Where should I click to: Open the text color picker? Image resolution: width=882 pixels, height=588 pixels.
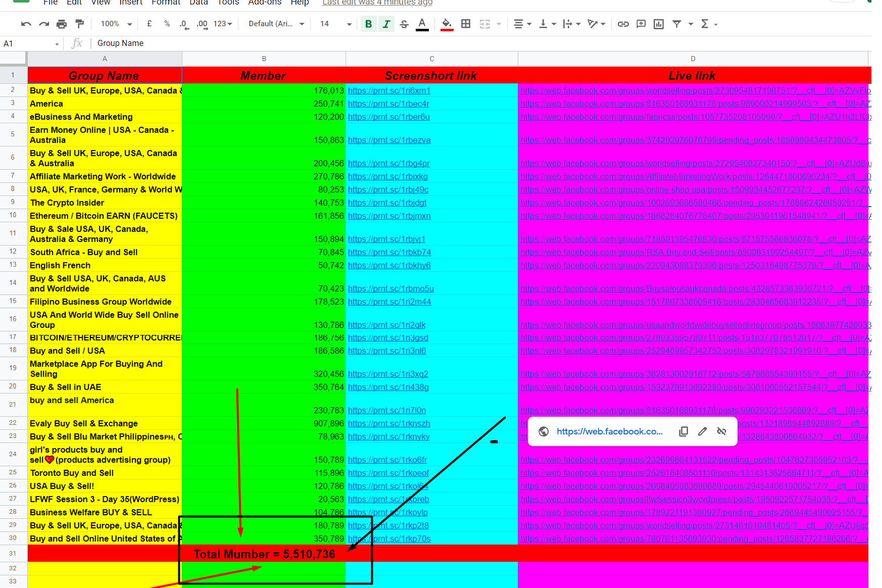coord(422,24)
